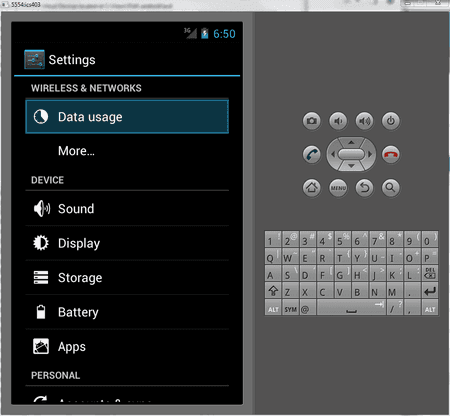Open Display settings

click(127, 243)
